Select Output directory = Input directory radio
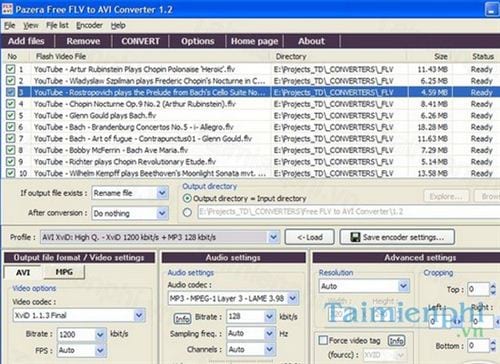Screen dimensions: 500x364 coord(187,199)
